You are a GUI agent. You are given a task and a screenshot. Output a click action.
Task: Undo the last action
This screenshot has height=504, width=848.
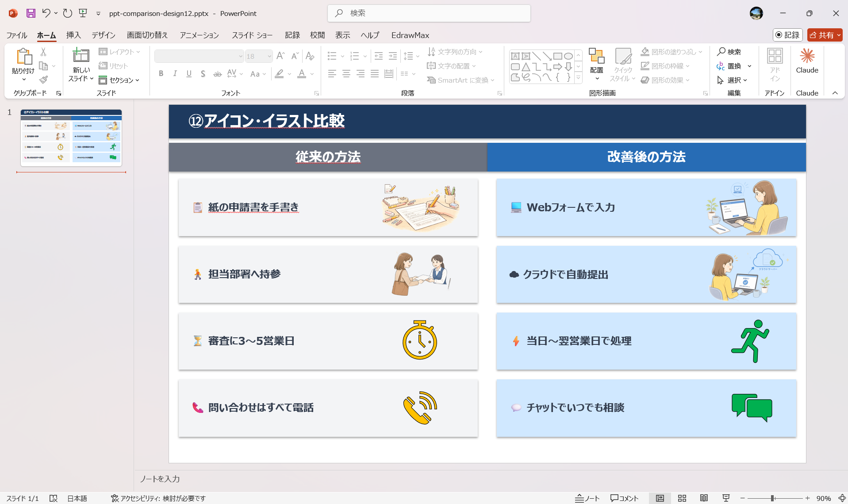pos(46,13)
